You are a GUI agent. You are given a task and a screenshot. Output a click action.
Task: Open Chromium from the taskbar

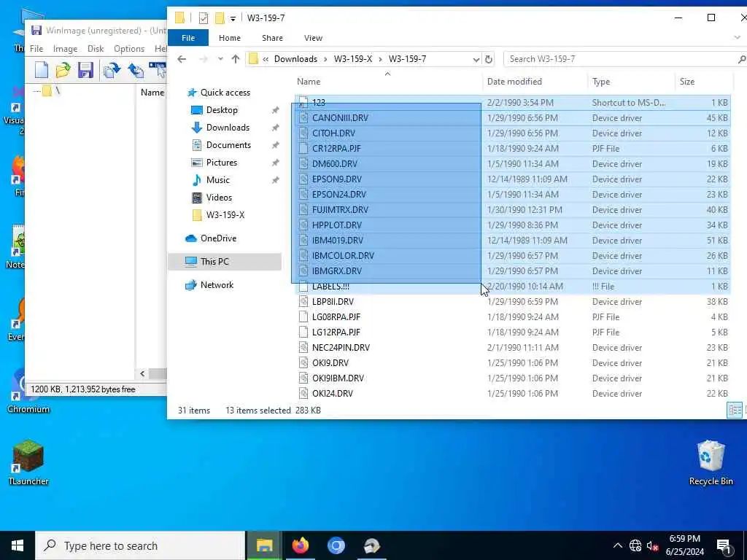pyautogui.click(x=336, y=545)
